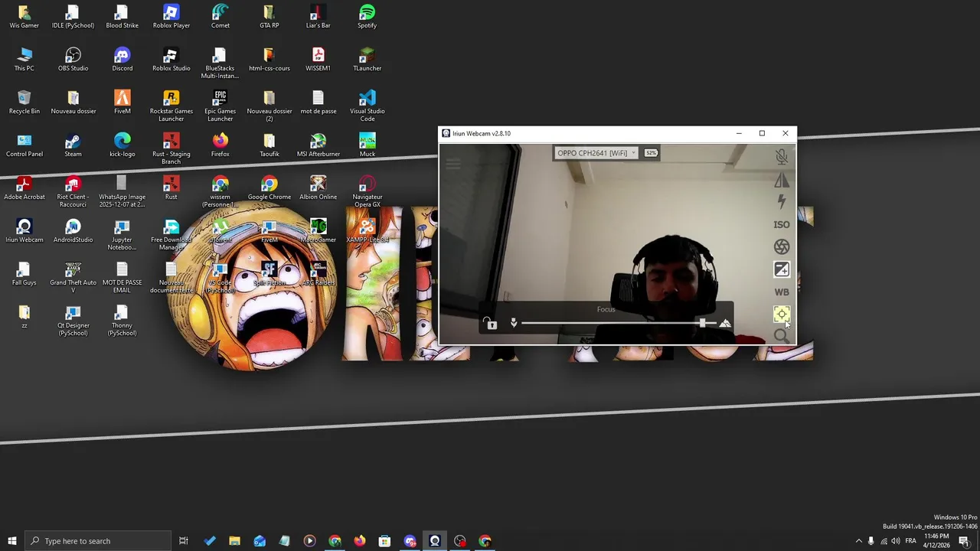
Task: Select the mot de passe text file
Action: pyautogui.click(x=318, y=103)
